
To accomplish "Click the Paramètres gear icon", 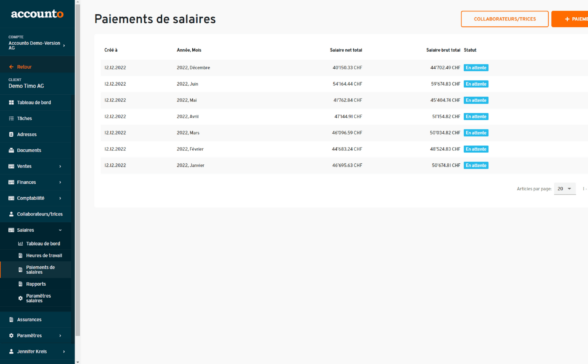I will [11, 336].
